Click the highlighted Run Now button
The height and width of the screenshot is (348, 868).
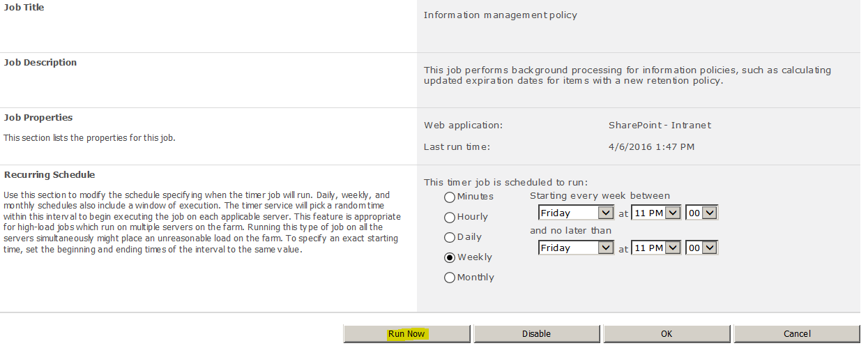(x=406, y=334)
